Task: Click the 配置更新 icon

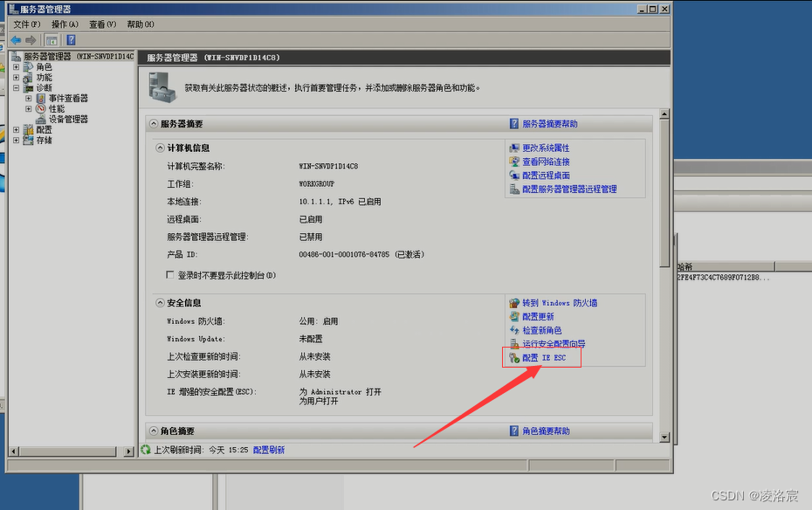Action: (x=514, y=316)
